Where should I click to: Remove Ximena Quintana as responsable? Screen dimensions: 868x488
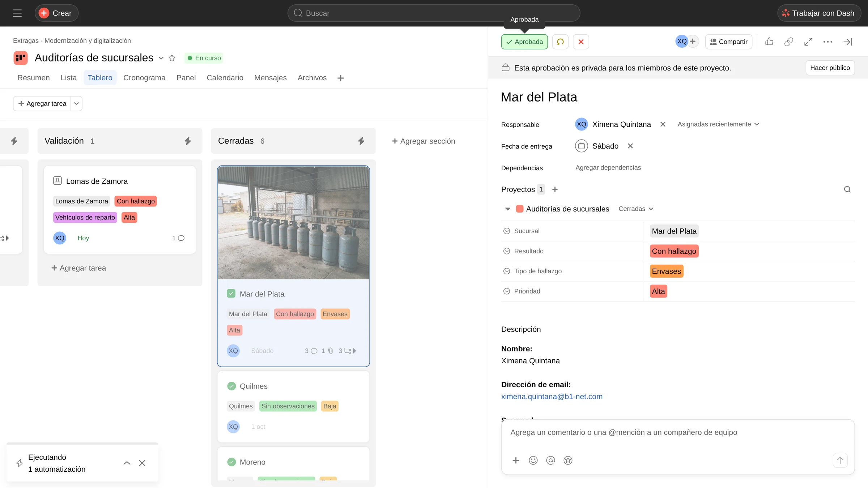click(x=663, y=124)
